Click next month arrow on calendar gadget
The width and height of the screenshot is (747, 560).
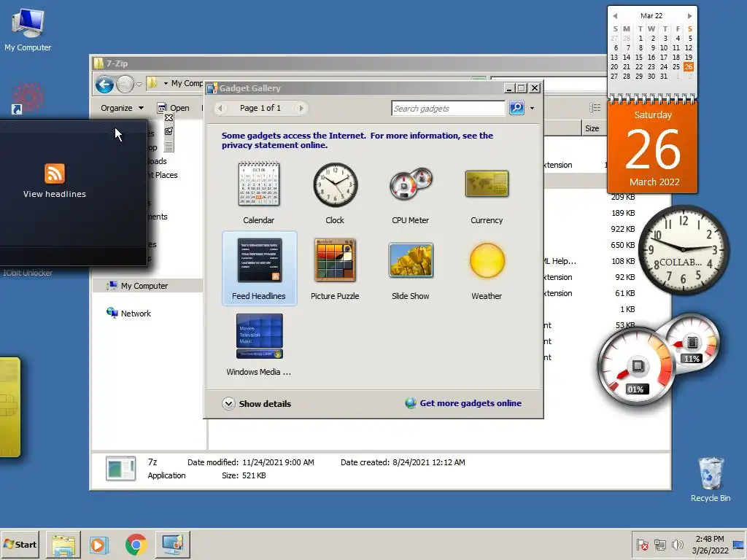point(689,16)
